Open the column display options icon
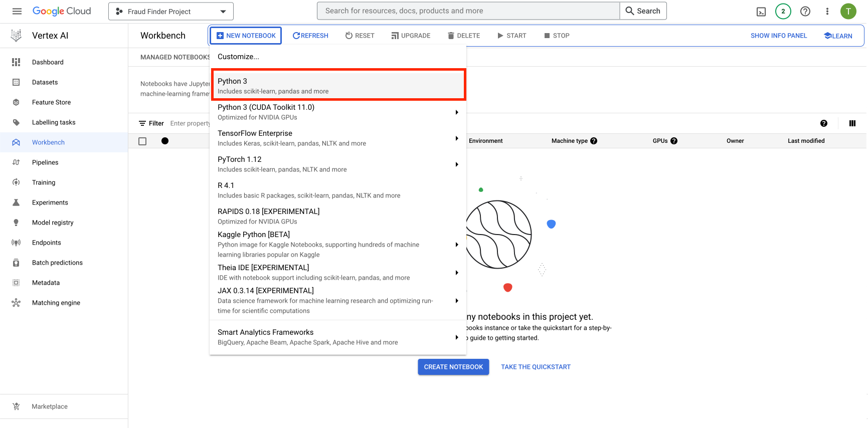Viewport: 868px width, 428px height. click(852, 123)
